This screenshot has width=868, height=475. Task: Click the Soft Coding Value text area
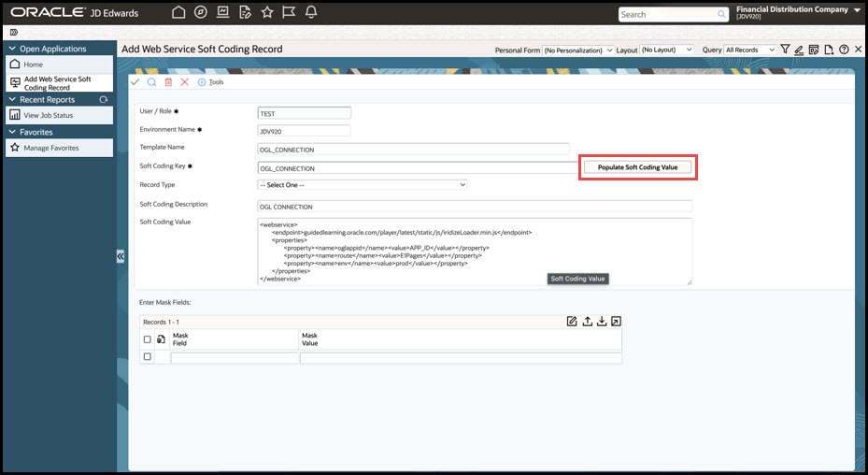click(475, 252)
